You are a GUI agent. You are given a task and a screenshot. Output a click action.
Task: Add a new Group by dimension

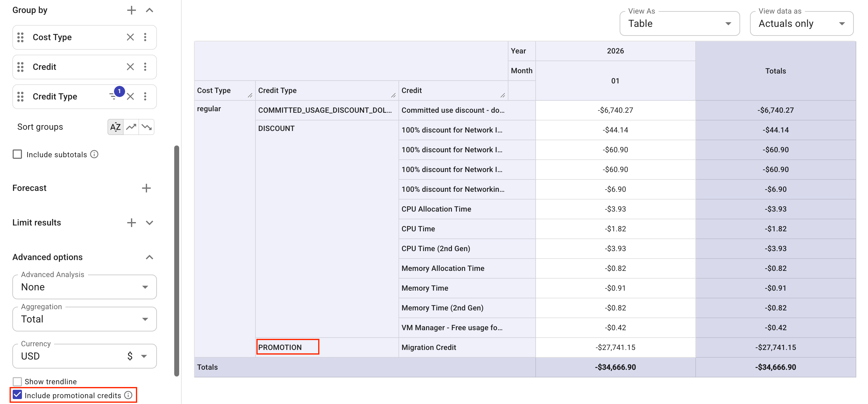coord(131,10)
